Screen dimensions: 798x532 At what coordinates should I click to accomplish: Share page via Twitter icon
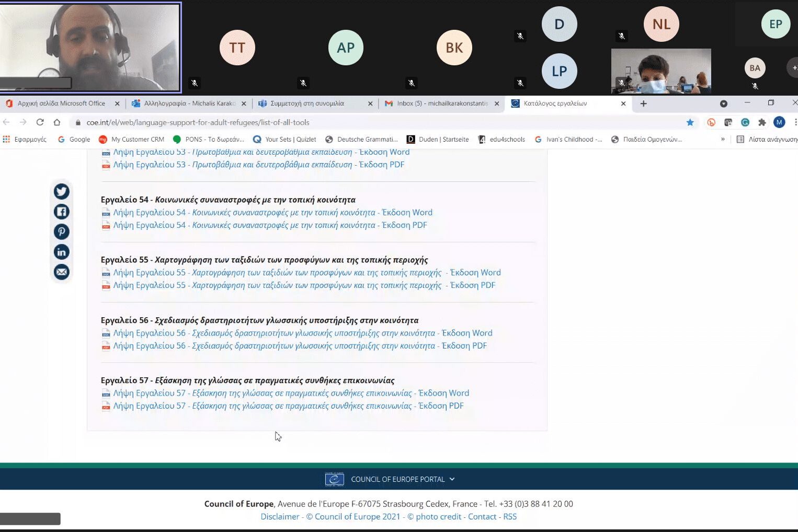(x=62, y=192)
